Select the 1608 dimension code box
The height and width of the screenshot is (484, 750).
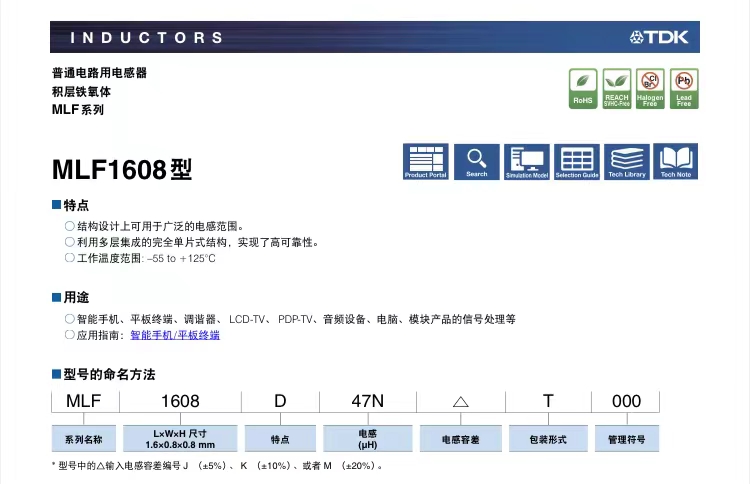[180, 401]
